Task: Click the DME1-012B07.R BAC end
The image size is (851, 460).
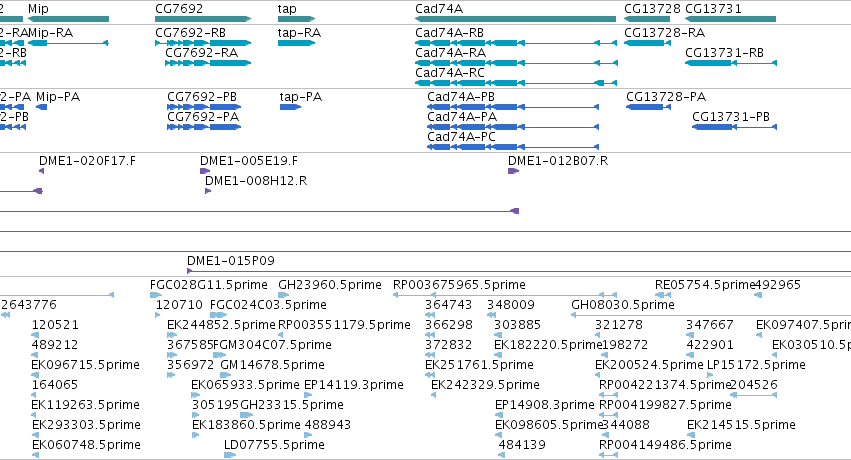Action: click(513, 171)
